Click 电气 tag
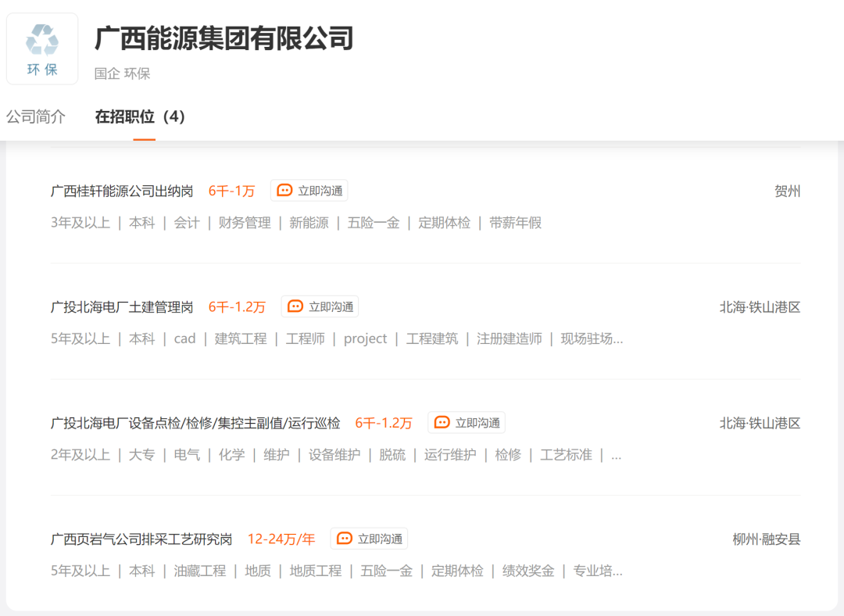Image resolution: width=844 pixels, height=616 pixels. tap(187, 454)
